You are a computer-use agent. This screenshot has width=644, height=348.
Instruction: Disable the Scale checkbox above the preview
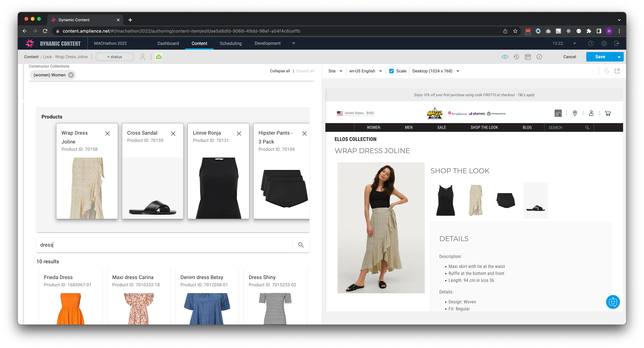coord(391,71)
